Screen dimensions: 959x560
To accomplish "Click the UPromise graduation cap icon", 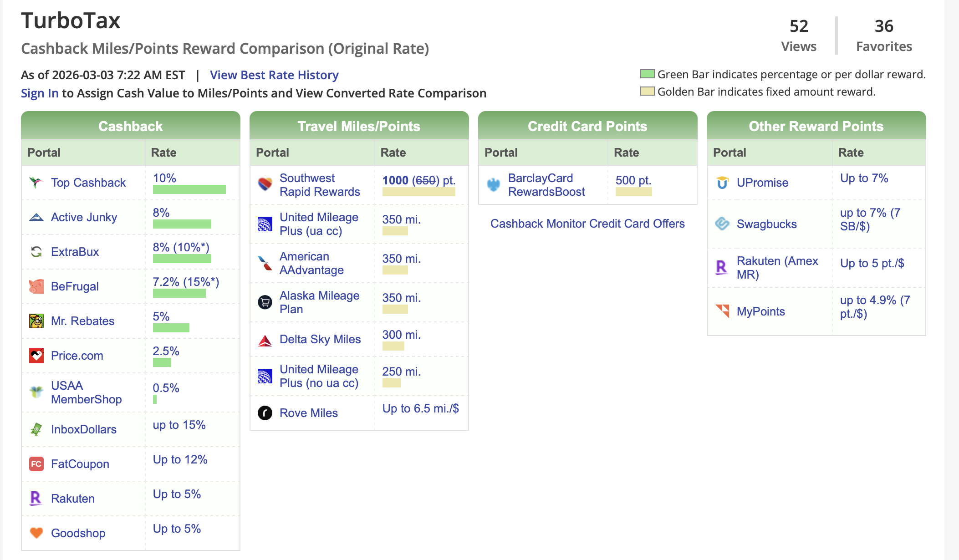I will pyautogui.click(x=722, y=183).
